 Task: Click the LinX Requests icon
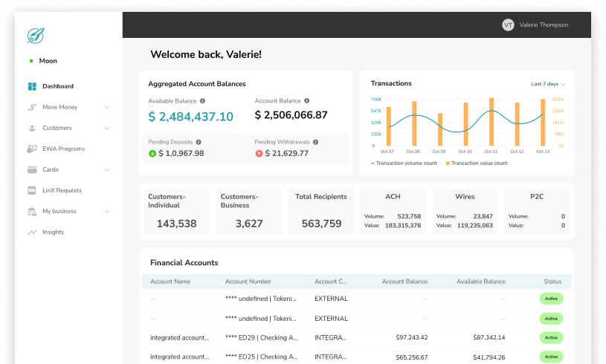click(x=32, y=190)
